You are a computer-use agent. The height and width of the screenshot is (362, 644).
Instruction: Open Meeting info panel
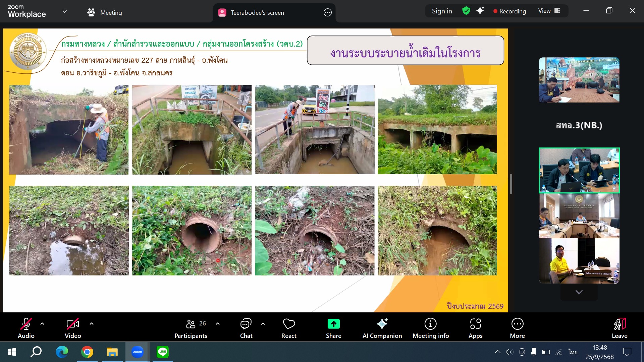coord(431,328)
